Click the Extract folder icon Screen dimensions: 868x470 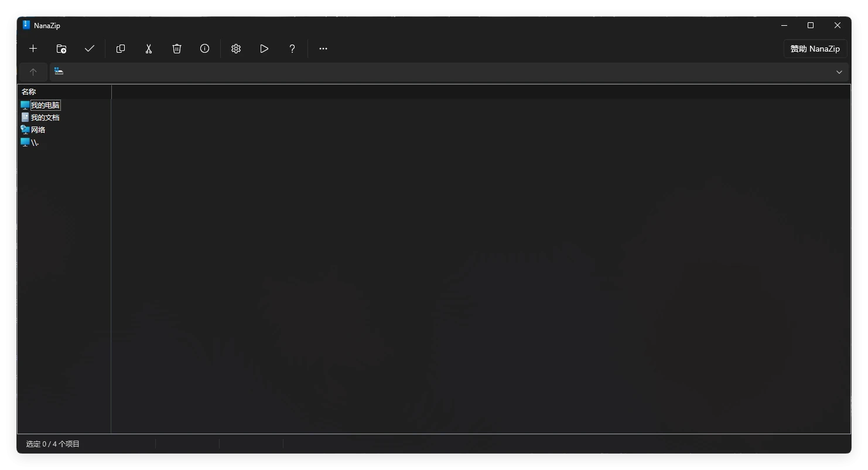pyautogui.click(x=61, y=49)
